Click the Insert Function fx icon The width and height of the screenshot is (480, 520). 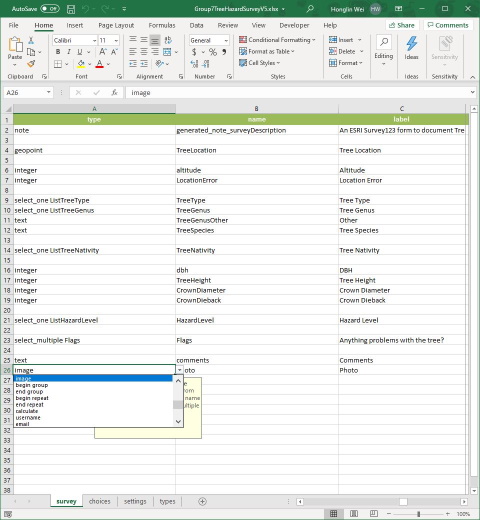coord(114,93)
